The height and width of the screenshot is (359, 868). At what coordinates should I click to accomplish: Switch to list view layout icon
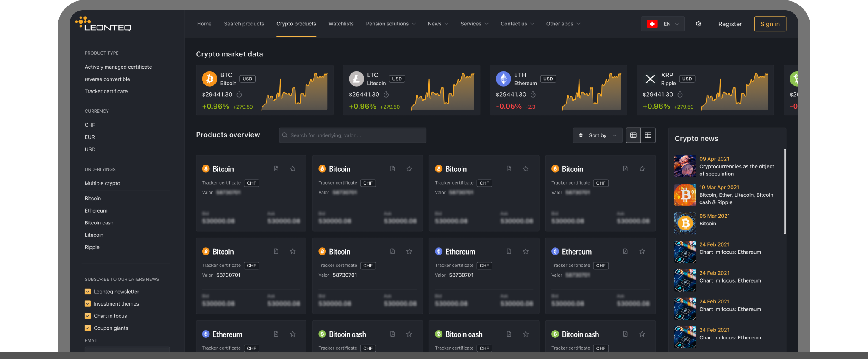[648, 135]
